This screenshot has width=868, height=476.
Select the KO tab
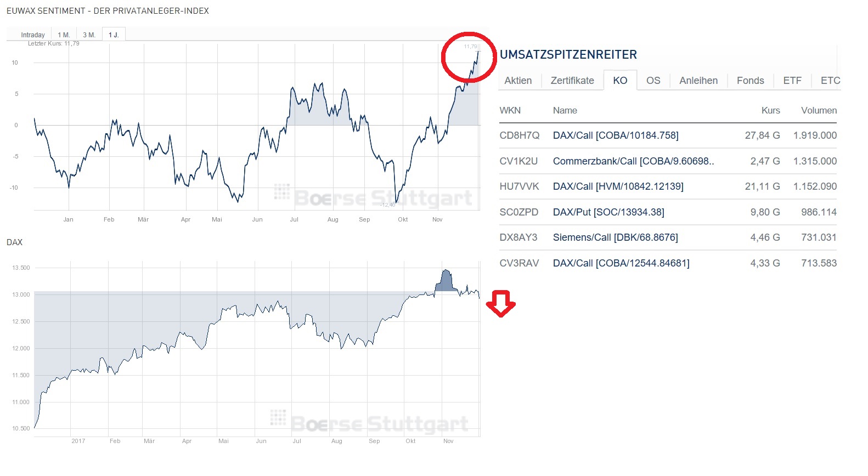point(620,81)
